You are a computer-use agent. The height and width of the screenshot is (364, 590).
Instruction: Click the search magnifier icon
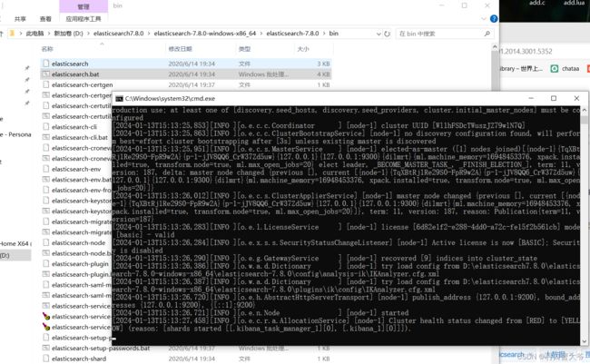click(487, 34)
